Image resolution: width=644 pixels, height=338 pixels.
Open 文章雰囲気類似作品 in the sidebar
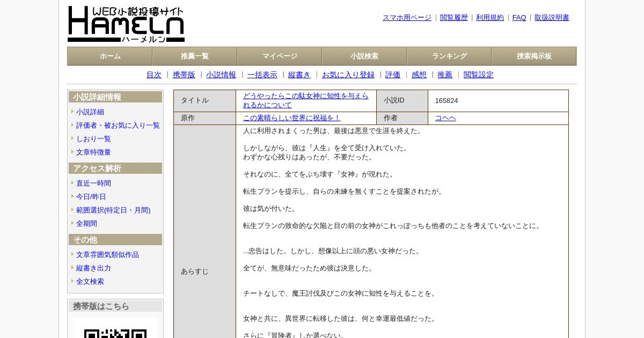click(107, 255)
